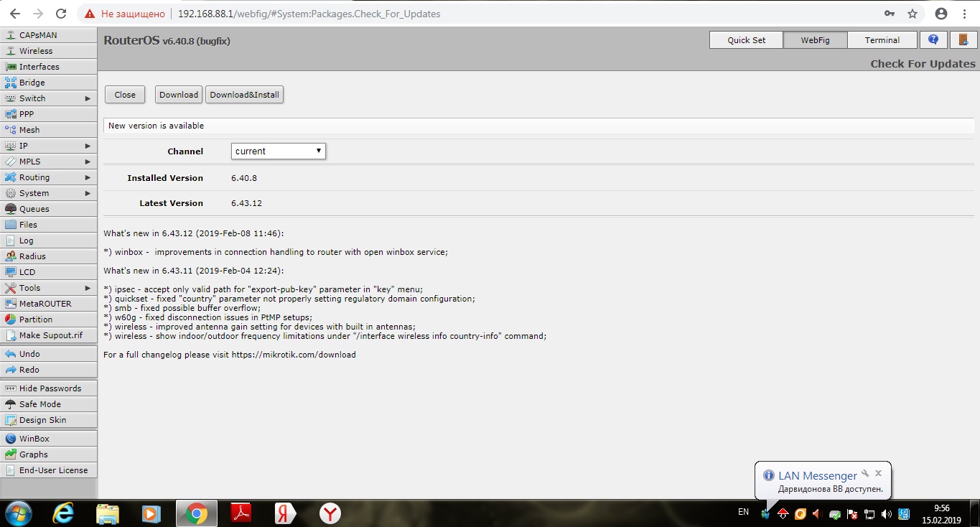Click the browser address bar URL
The width and height of the screenshot is (980, 527).
pyautogui.click(x=309, y=14)
